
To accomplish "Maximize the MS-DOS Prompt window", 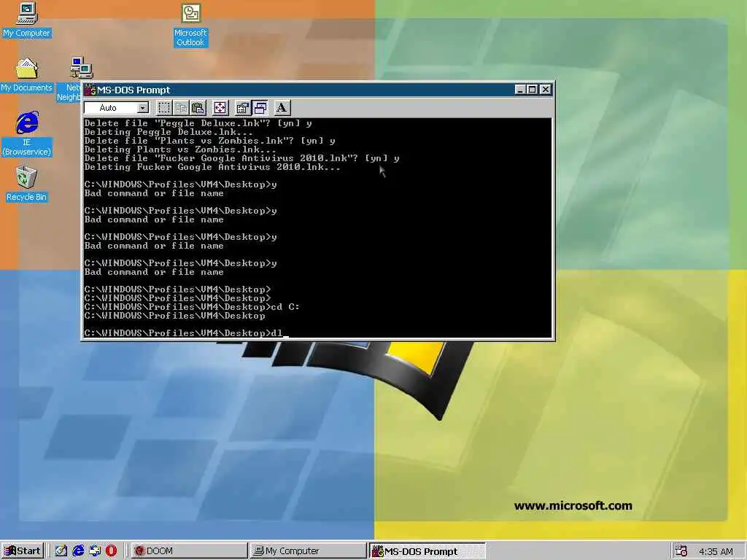I will [x=532, y=90].
